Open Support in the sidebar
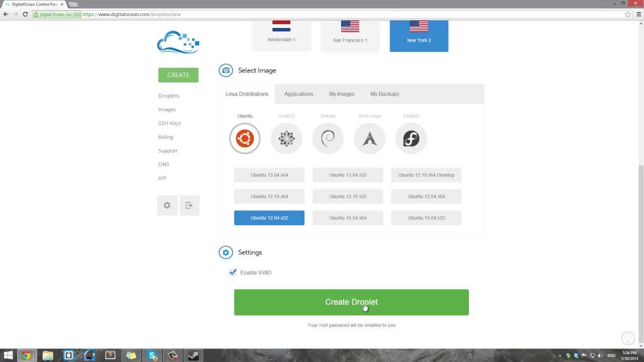 click(x=168, y=151)
